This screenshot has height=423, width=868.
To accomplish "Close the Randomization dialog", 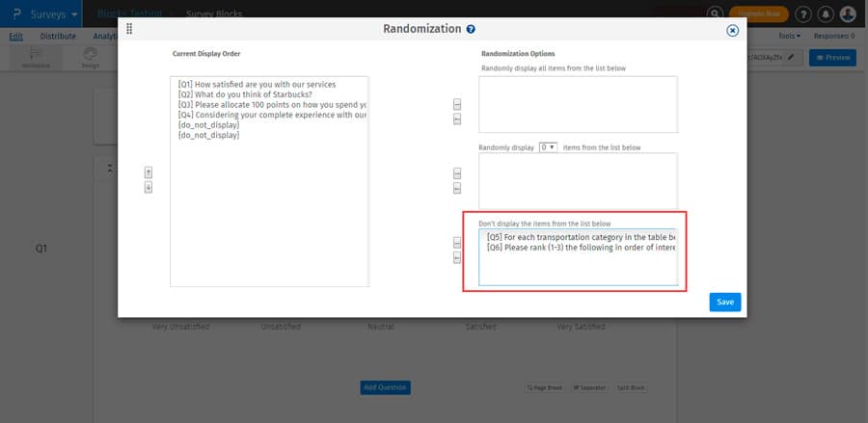I will 732,31.
